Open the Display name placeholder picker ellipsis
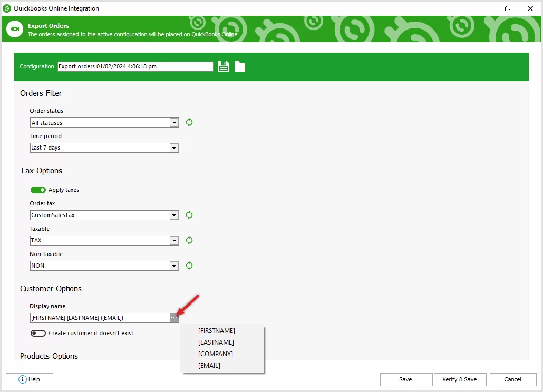Screen dimensions: 543x392 pos(174,318)
